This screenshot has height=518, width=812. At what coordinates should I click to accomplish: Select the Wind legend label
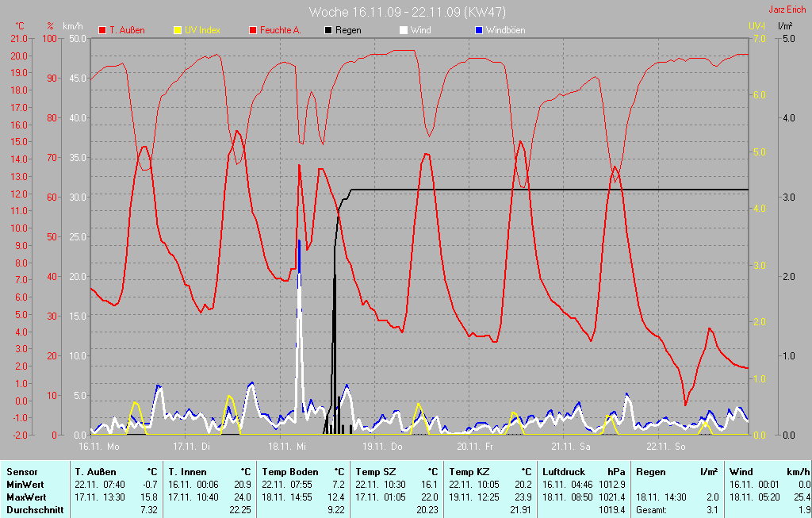point(420,30)
